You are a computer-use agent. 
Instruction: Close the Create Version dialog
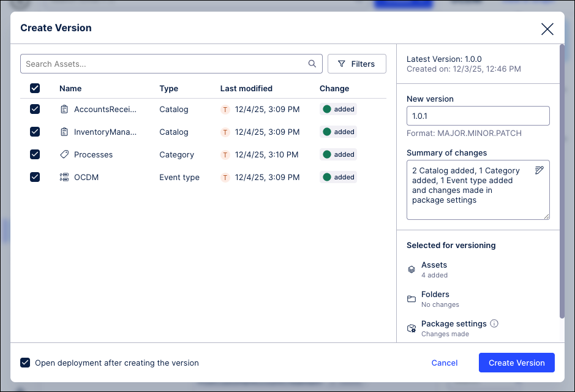547,29
